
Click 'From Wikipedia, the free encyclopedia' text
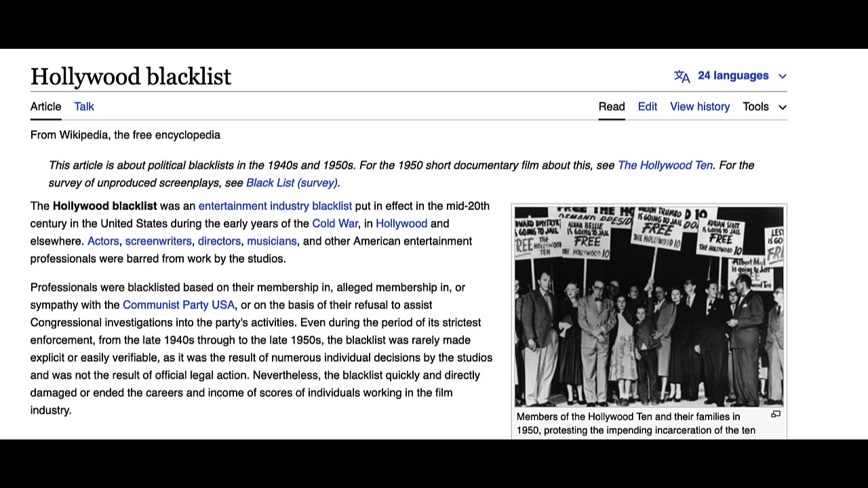point(125,135)
